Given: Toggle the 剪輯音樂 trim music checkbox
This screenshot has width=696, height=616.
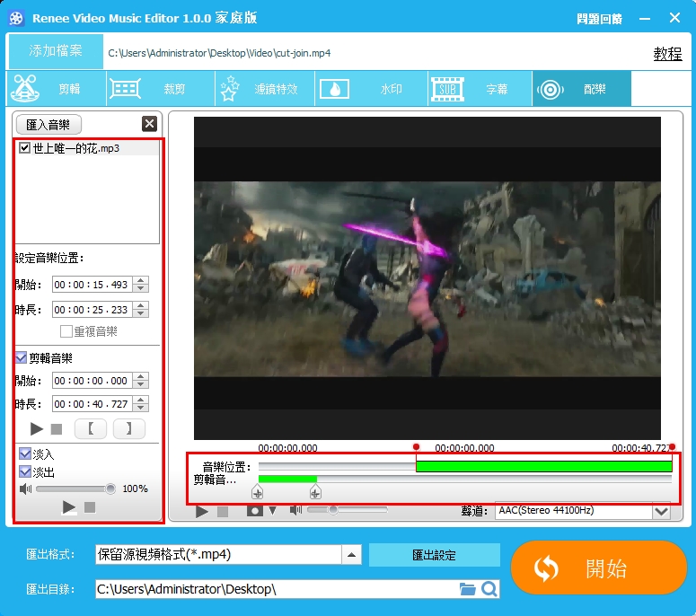Looking at the screenshot, I should (22, 357).
